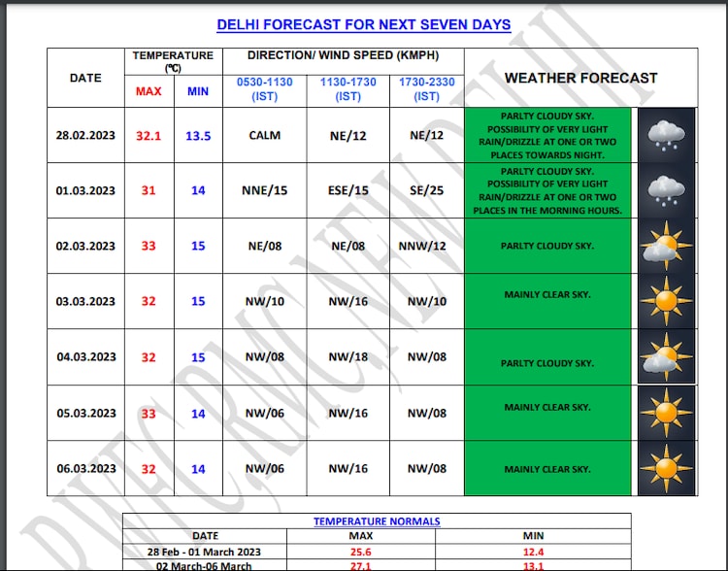This screenshot has width=728, height=571.
Task: Click the SE/25 wind speed cell
Action: [x=426, y=190]
